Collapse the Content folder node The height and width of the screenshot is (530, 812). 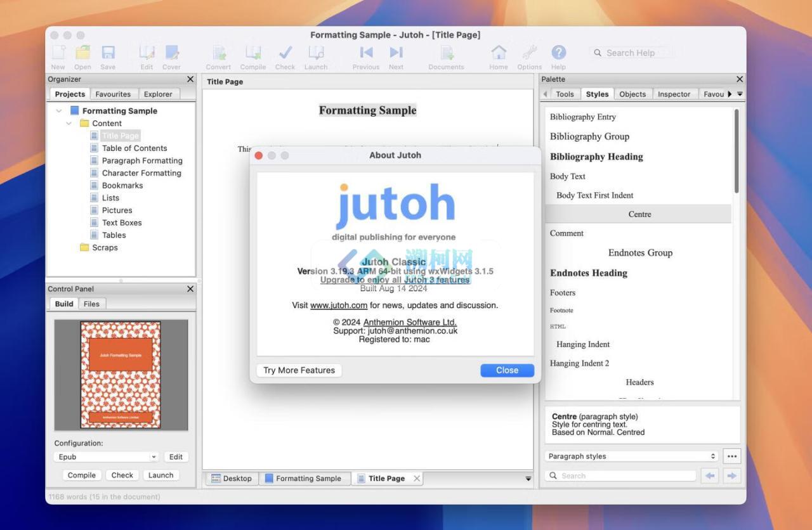click(x=69, y=124)
